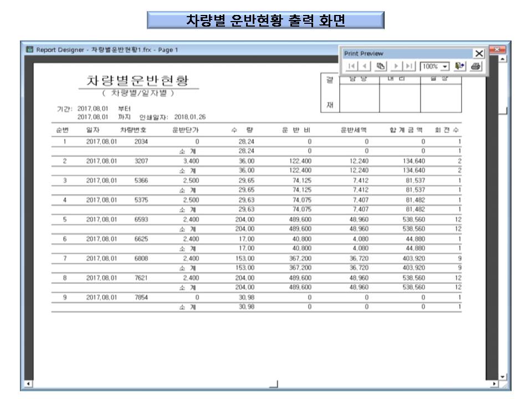
Task: Click the Close Preview door icon
Action: coord(459,66)
